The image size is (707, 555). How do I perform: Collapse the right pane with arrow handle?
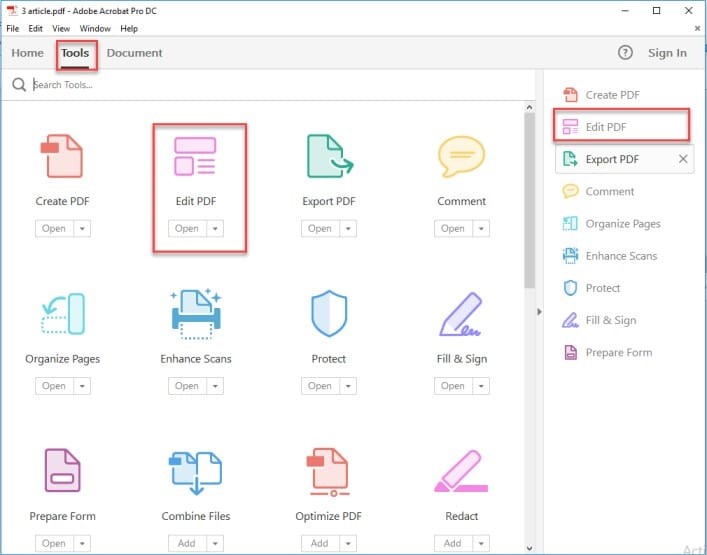[539, 312]
